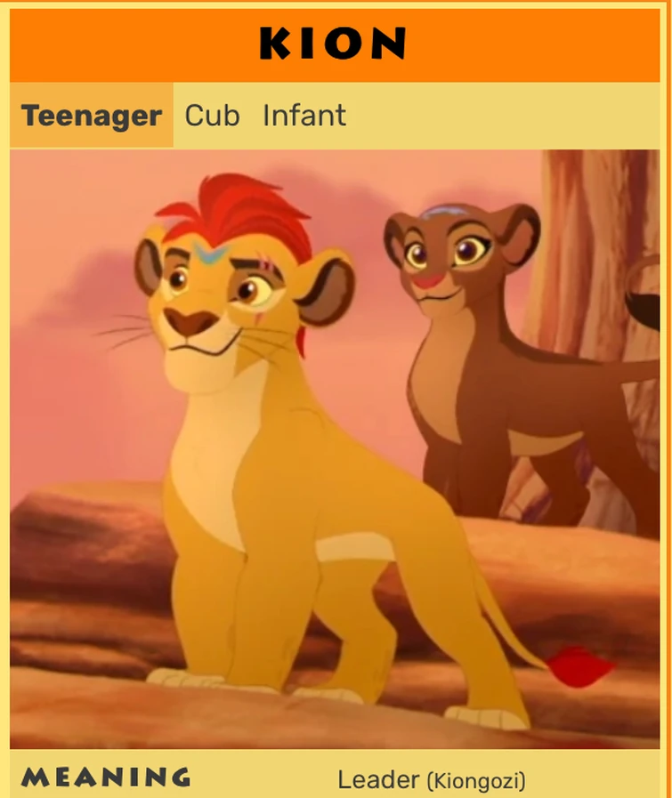Open the Infant tab

[x=304, y=116]
